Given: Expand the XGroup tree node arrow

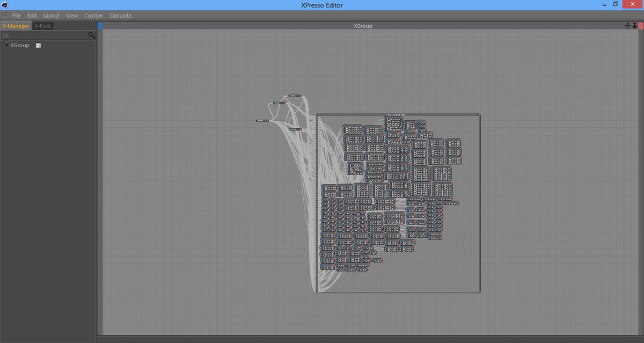Looking at the screenshot, I should (x=6, y=45).
